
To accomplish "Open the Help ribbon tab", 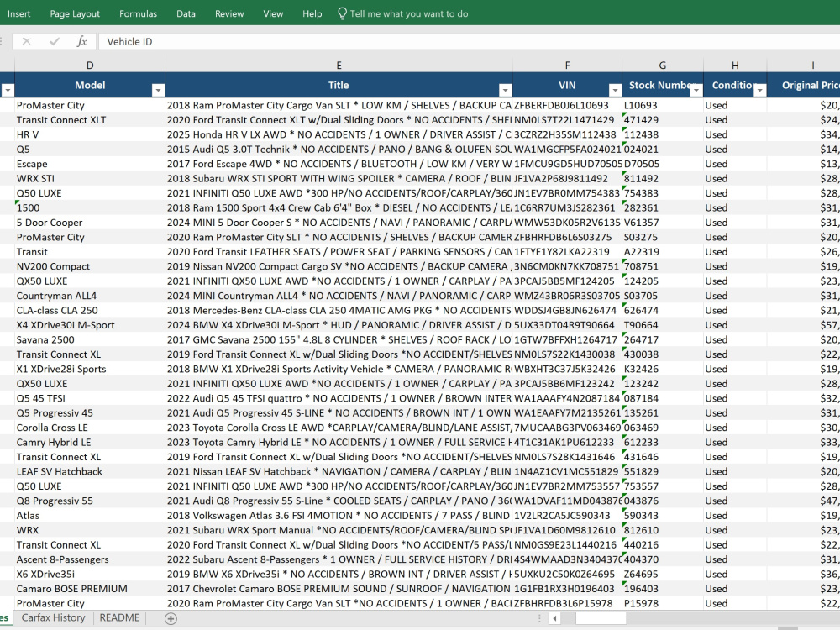I will point(312,14).
